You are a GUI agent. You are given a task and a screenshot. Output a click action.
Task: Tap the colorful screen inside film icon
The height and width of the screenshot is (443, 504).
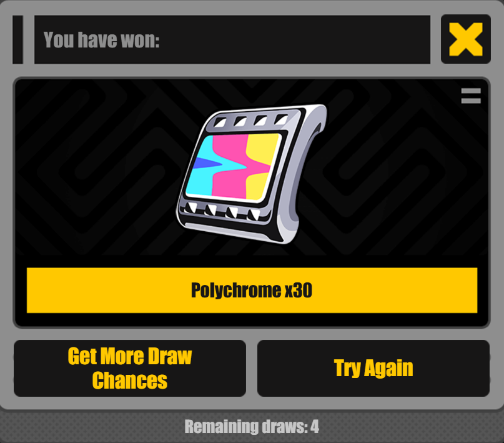[x=234, y=167]
